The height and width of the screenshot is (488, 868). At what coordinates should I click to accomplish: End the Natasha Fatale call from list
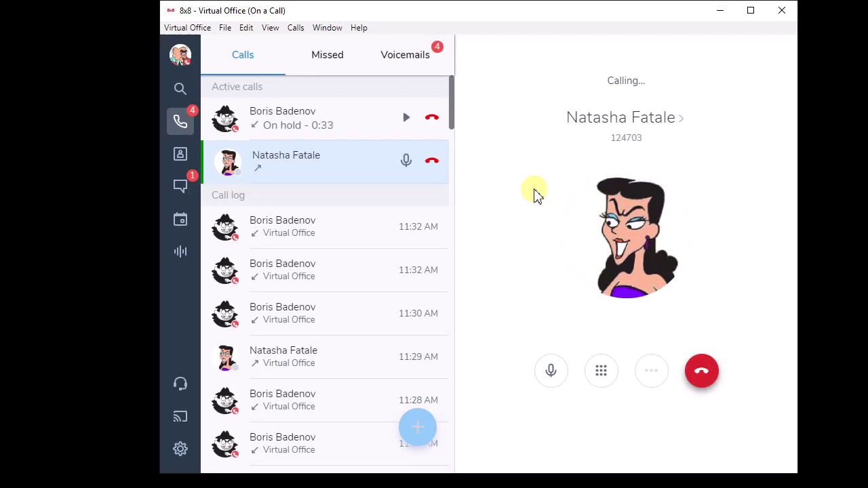[x=432, y=161]
